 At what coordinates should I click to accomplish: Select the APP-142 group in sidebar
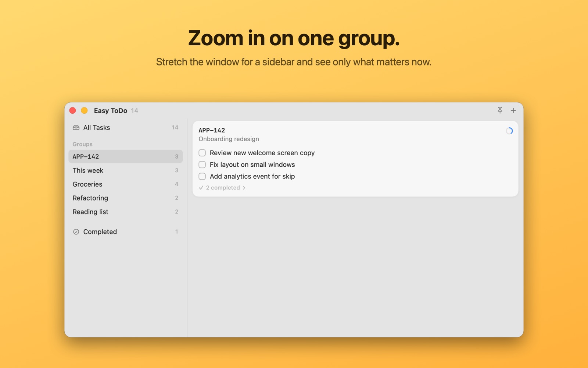click(125, 156)
